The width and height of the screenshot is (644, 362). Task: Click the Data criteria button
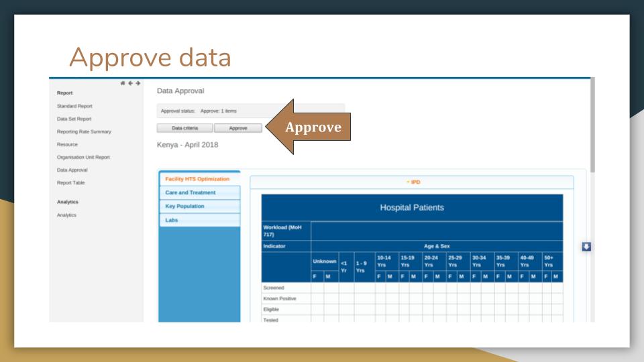coord(185,128)
